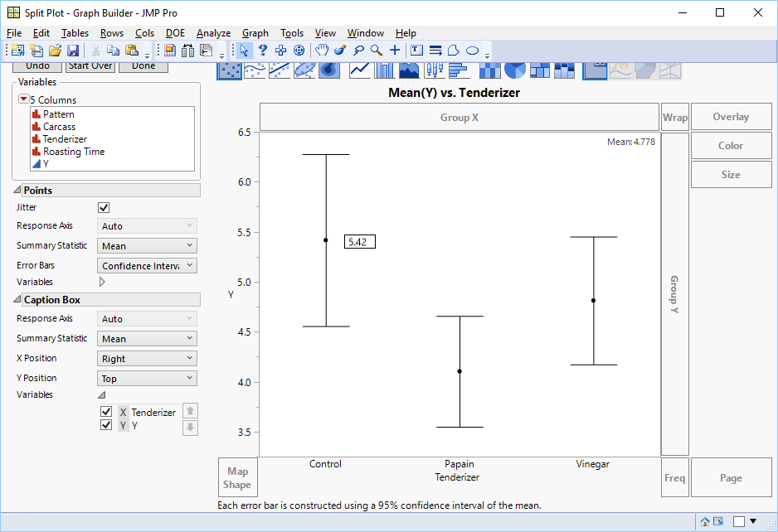This screenshot has height=532, width=778.
Task: Open the 5 Columns red triangle menu
Action: 23,99
